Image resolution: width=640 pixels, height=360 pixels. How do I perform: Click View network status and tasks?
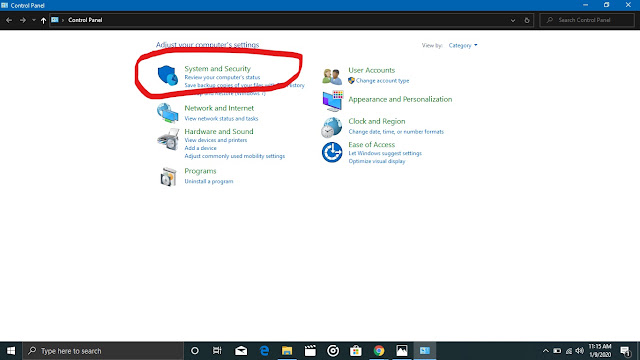click(221, 118)
